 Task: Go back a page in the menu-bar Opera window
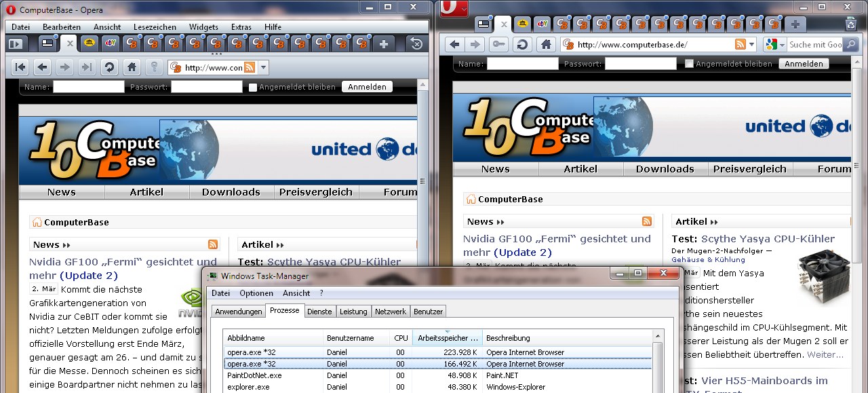coord(42,67)
